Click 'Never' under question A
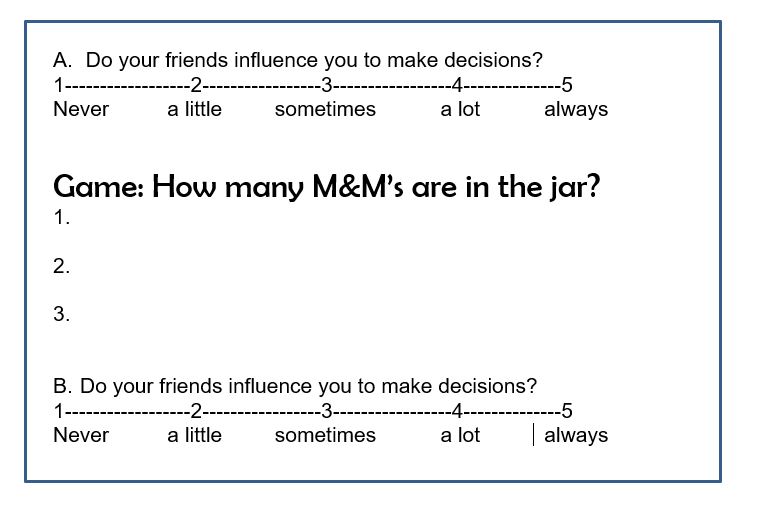 [x=81, y=109]
